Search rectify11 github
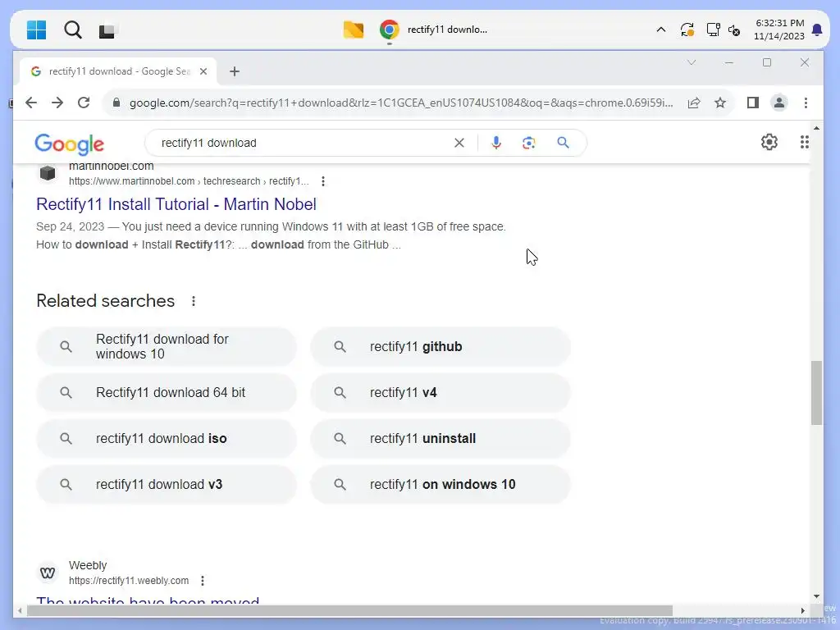The height and width of the screenshot is (630, 840). 441,347
